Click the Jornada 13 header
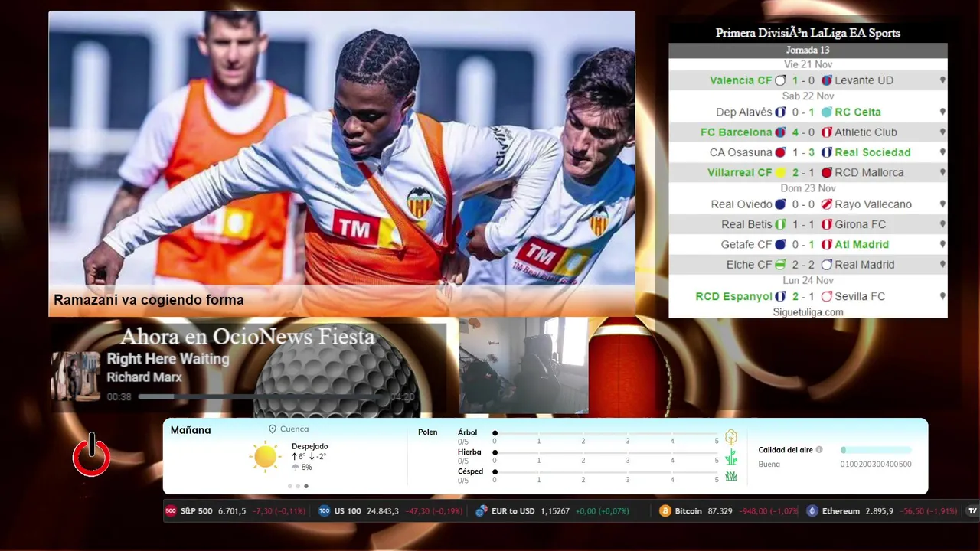Viewport: 980px width, 551px height. click(x=808, y=50)
